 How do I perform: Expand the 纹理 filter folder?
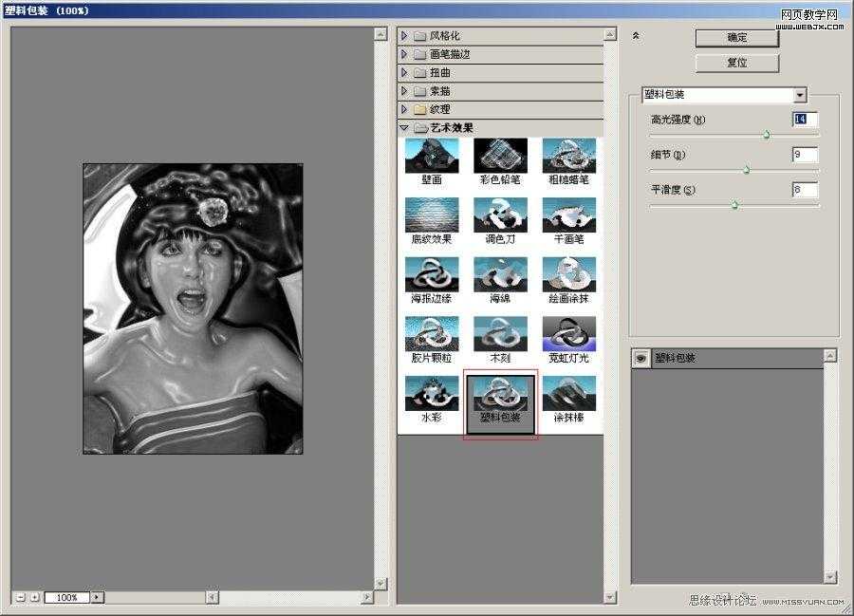[x=404, y=109]
